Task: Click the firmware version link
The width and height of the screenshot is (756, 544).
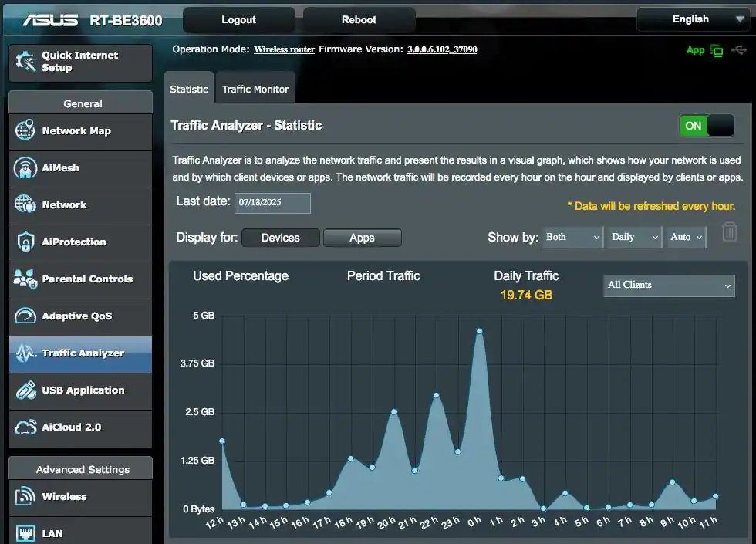Action: click(x=442, y=49)
